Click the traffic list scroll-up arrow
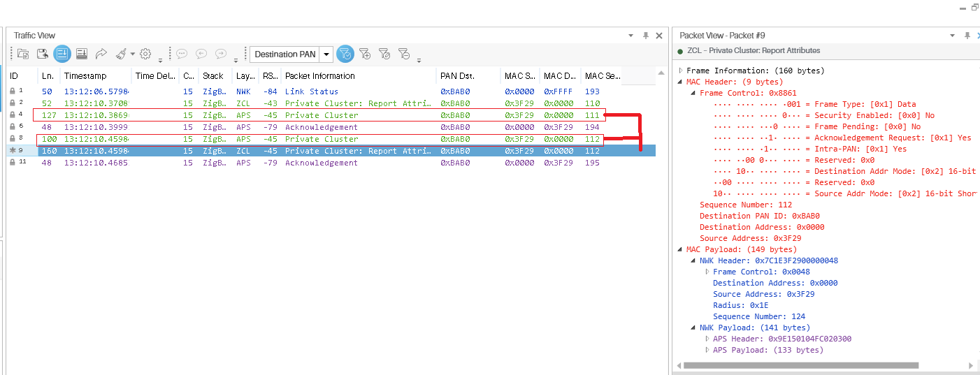This screenshot has height=375, width=980. pos(661,73)
